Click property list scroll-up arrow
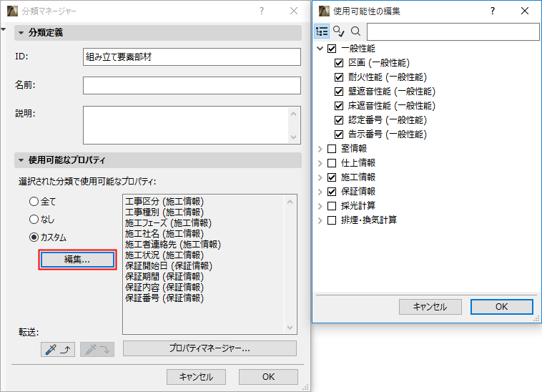Screen dimensions: 542x392 (x=290, y=202)
